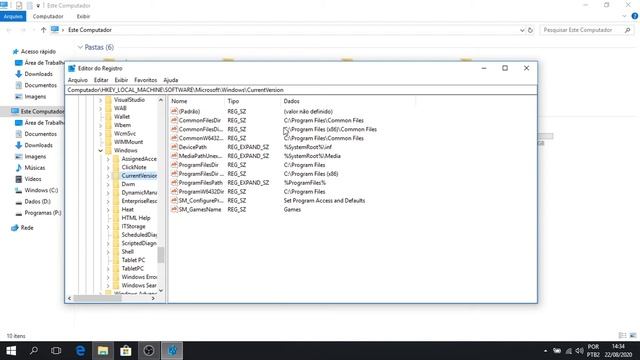Image resolution: width=640 pixels, height=360 pixels.
Task: Collapse the Windows registry key
Action: pyautogui.click(x=100, y=151)
